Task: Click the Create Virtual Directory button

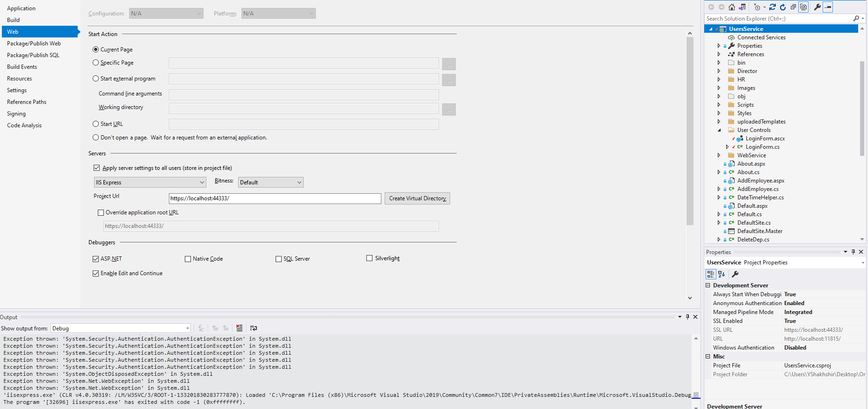Action: [417, 198]
